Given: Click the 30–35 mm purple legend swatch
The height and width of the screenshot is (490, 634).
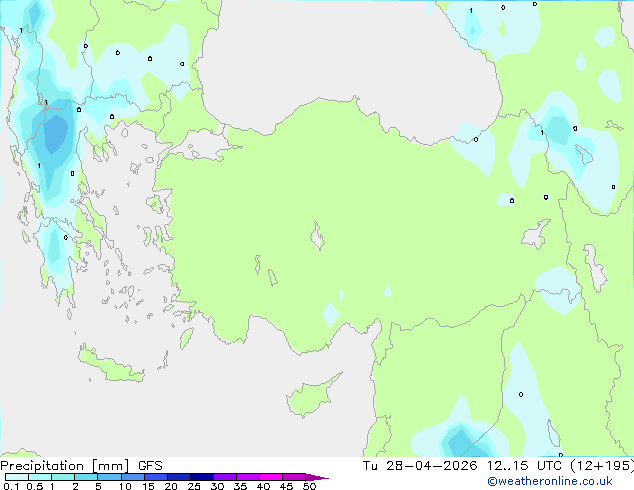Looking at the screenshot, I should coord(225,477).
